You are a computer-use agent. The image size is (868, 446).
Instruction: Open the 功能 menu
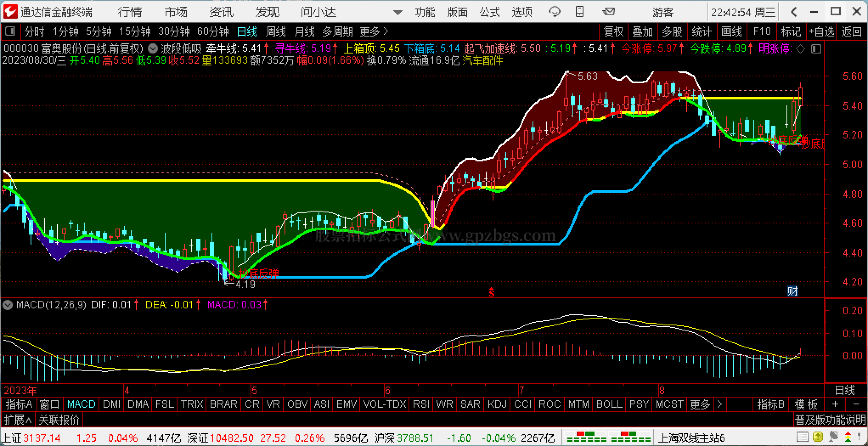pyautogui.click(x=425, y=12)
